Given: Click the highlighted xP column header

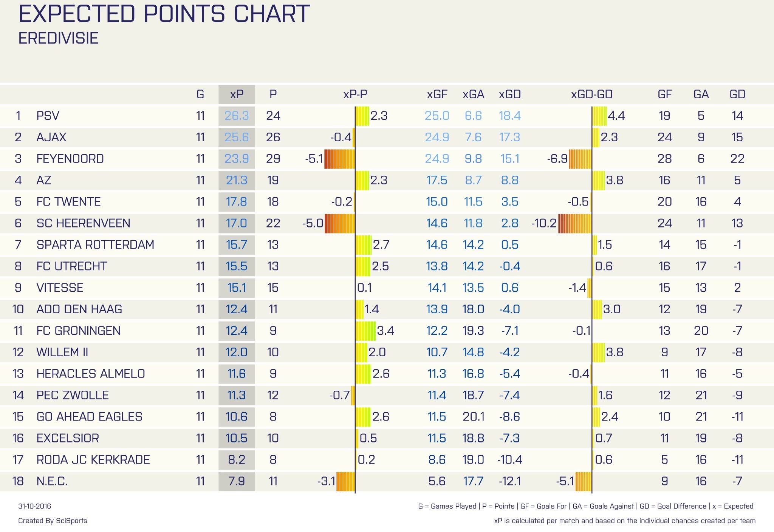Looking at the screenshot, I should [x=237, y=94].
